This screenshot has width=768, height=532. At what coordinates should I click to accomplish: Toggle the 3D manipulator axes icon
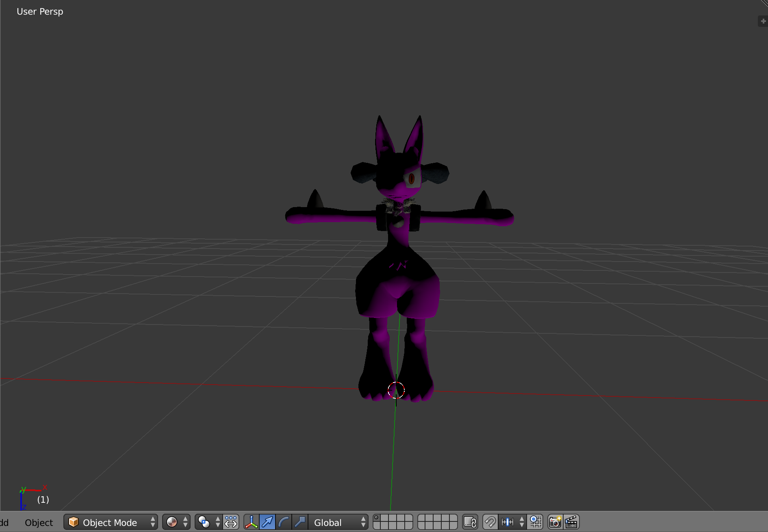click(x=251, y=522)
